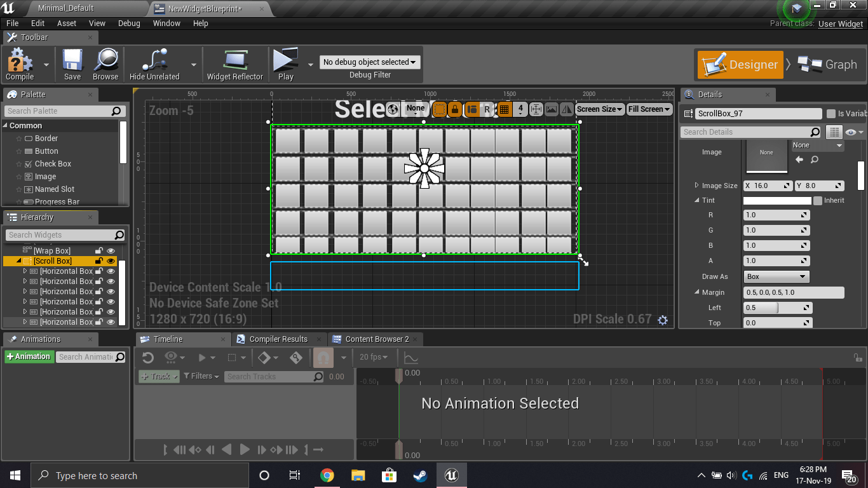Hide the Wrap Box with its eye icon
This screenshot has height=488, width=868.
click(111, 251)
